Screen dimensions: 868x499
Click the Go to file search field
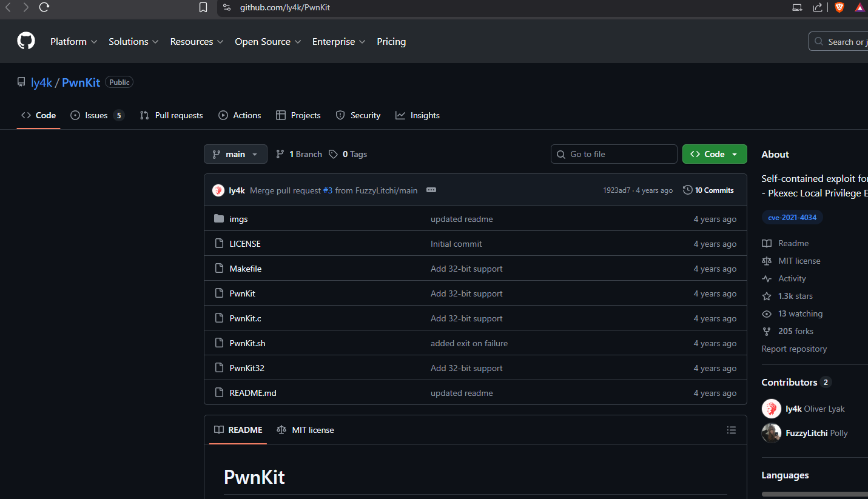click(x=614, y=154)
